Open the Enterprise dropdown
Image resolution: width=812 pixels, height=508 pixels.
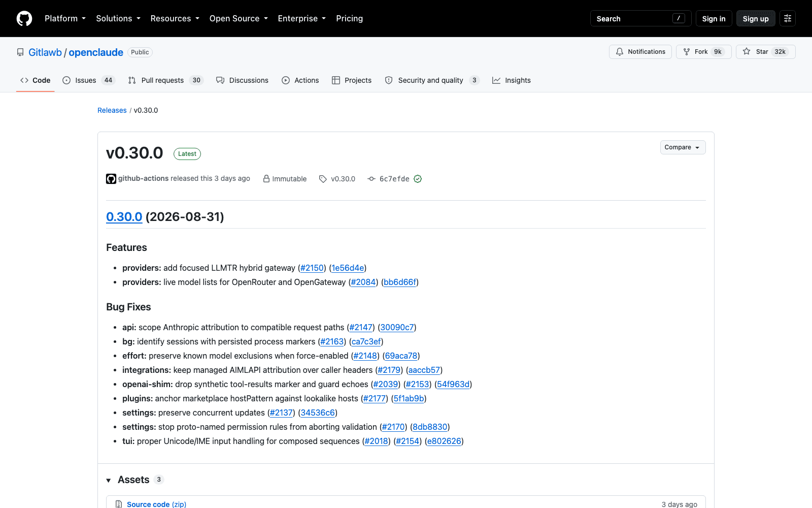(302, 18)
